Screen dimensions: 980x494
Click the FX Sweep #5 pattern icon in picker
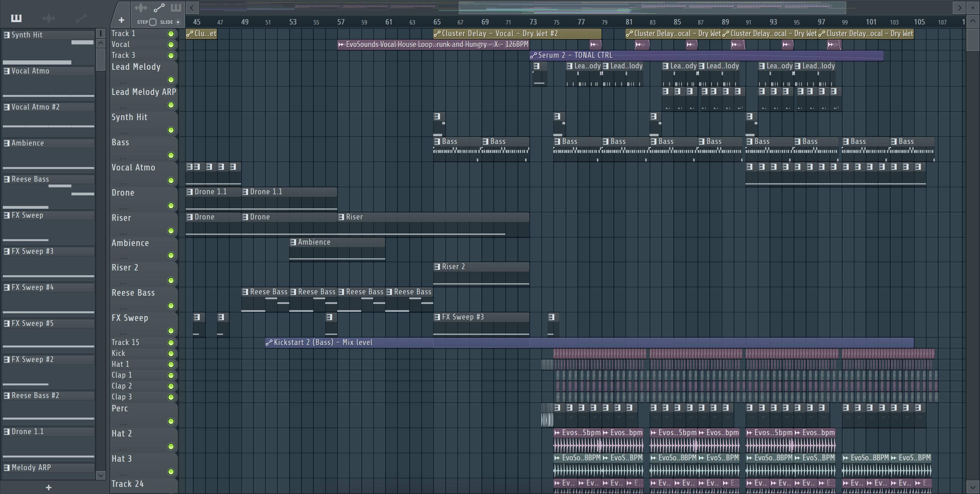coord(6,323)
